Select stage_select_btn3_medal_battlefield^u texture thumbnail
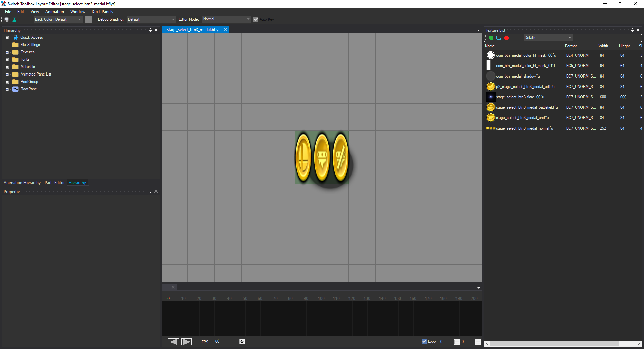The width and height of the screenshot is (644, 349). (x=491, y=107)
